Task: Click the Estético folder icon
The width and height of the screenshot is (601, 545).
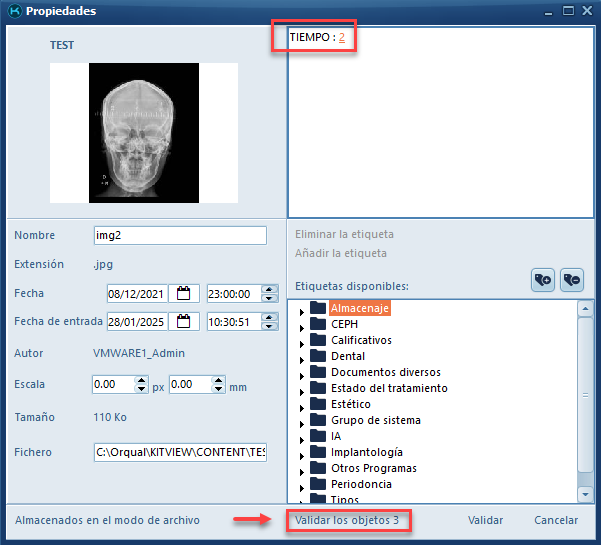Action: (x=318, y=404)
